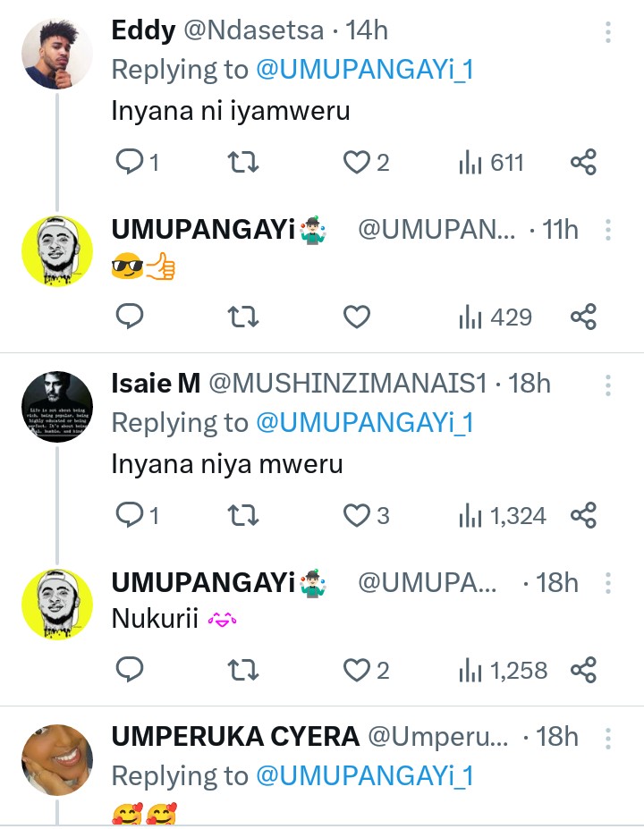The width and height of the screenshot is (644, 829).
Task: Reply to Eddy's tweet
Action: (x=131, y=163)
